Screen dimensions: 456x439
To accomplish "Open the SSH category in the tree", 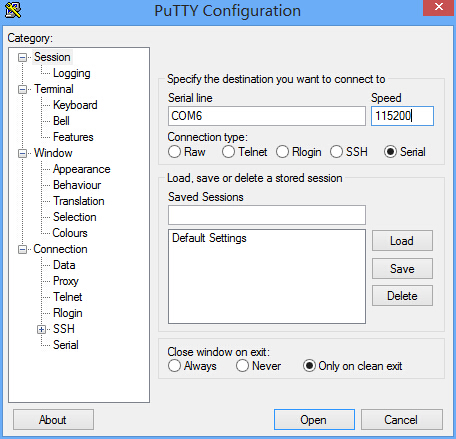I will coord(64,329).
